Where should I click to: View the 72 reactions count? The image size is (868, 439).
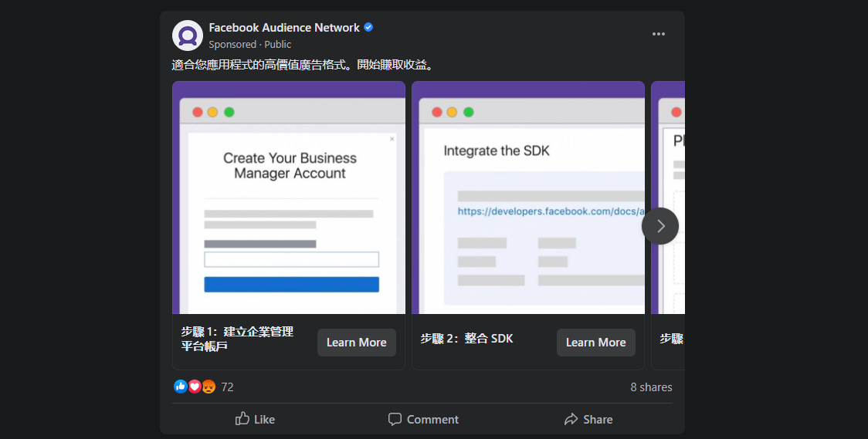click(x=228, y=387)
